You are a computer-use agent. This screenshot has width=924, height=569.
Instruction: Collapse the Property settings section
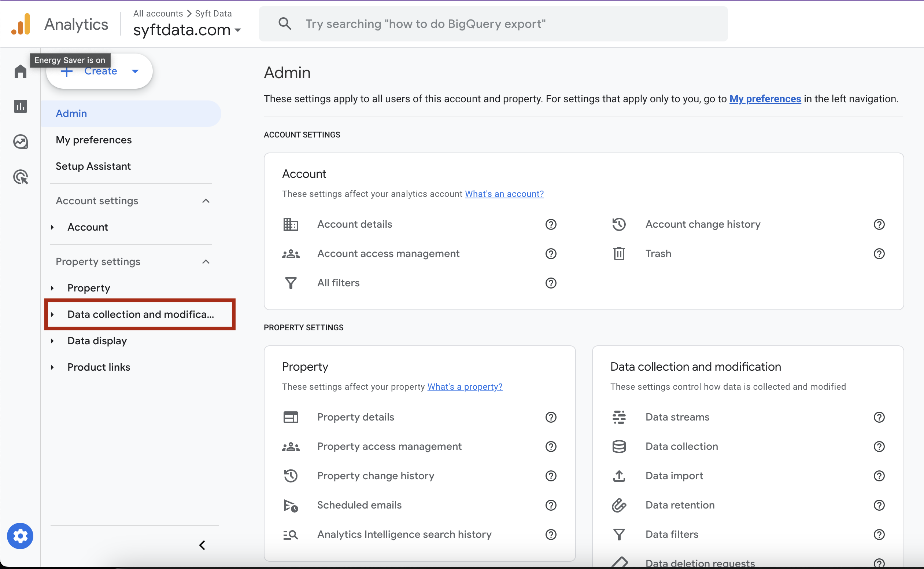point(206,261)
